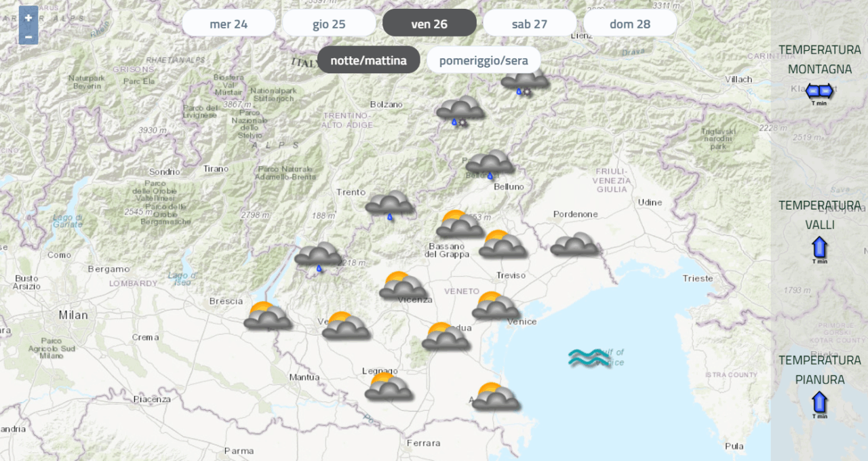
Task: Click the TEMPERATURA PIANURA heading
Action: click(x=820, y=370)
